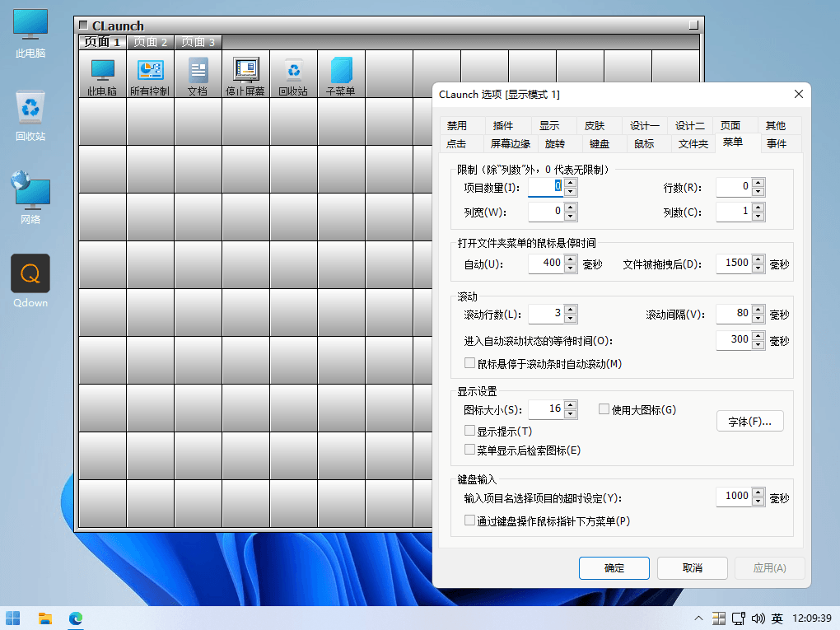The image size is (840, 630).
Task: Click the CLaunch title bar menu box
Action: click(x=83, y=25)
